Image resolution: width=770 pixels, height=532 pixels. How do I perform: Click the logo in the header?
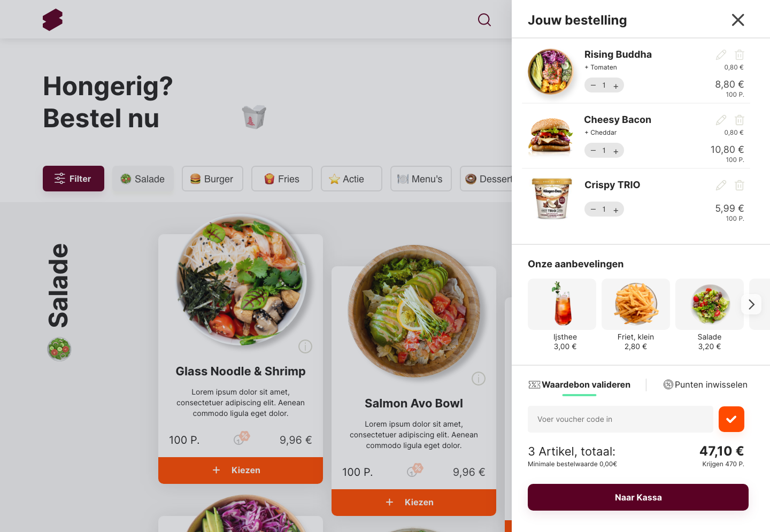tap(53, 20)
